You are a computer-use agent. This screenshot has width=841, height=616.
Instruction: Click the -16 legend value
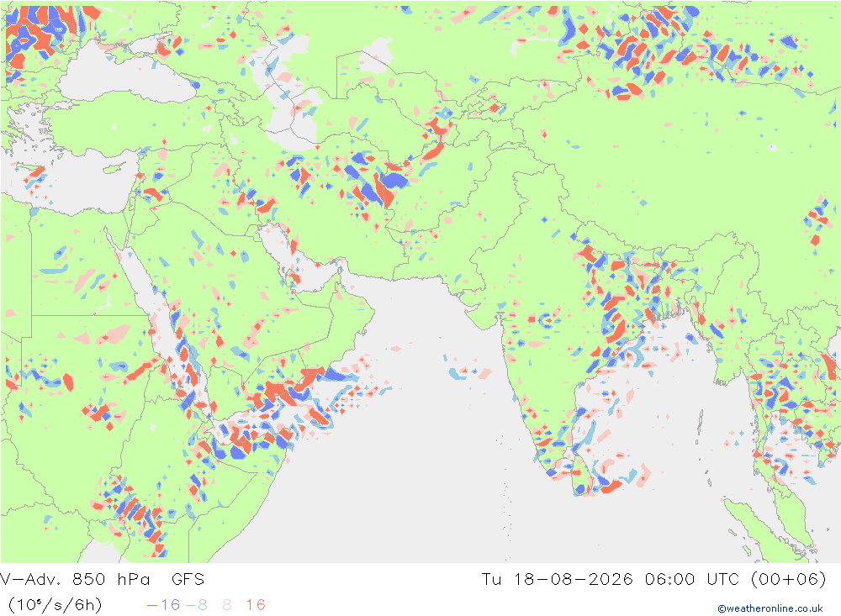pos(164,605)
